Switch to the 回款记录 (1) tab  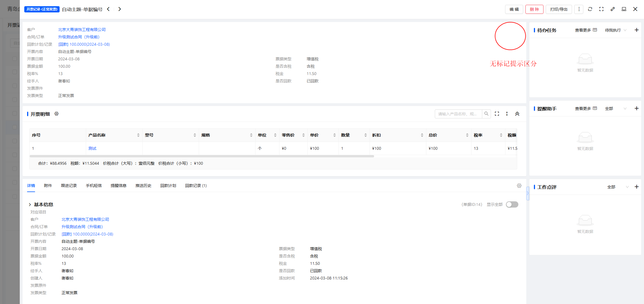pyautogui.click(x=196, y=186)
